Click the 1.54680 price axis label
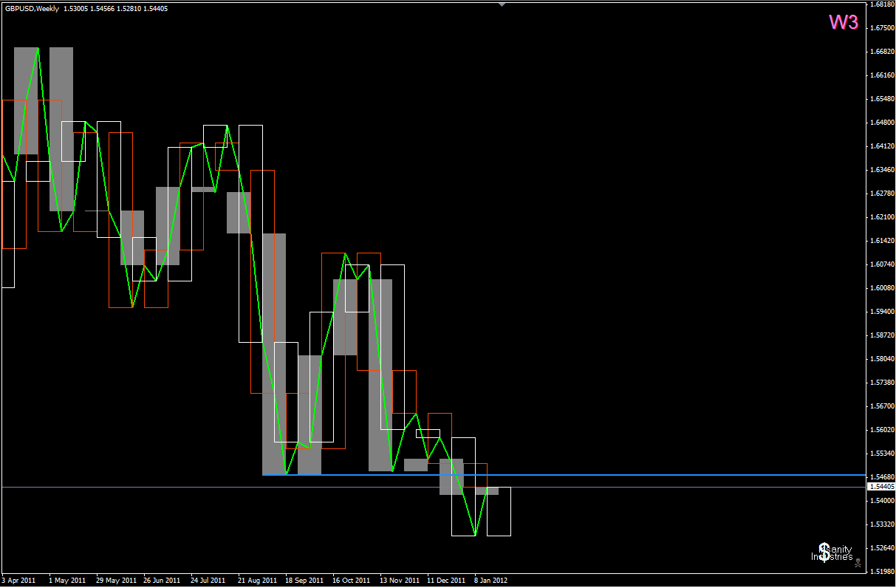The height and width of the screenshot is (588, 896). [882, 477]
